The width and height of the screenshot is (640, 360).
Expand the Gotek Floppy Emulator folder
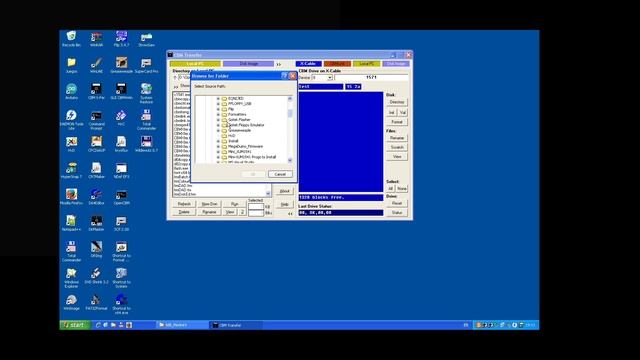tap(218, 125)
